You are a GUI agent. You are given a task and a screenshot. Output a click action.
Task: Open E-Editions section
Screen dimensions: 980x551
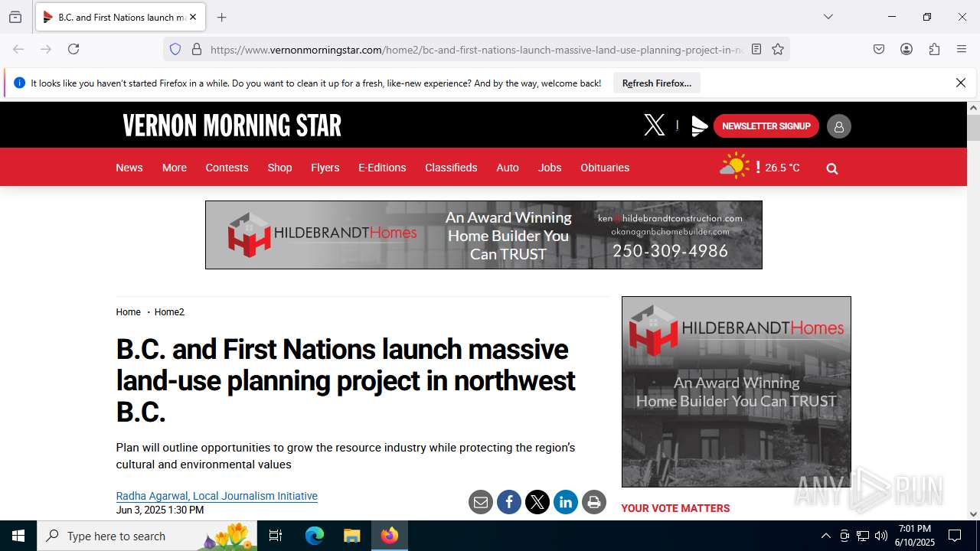point(382,168)
